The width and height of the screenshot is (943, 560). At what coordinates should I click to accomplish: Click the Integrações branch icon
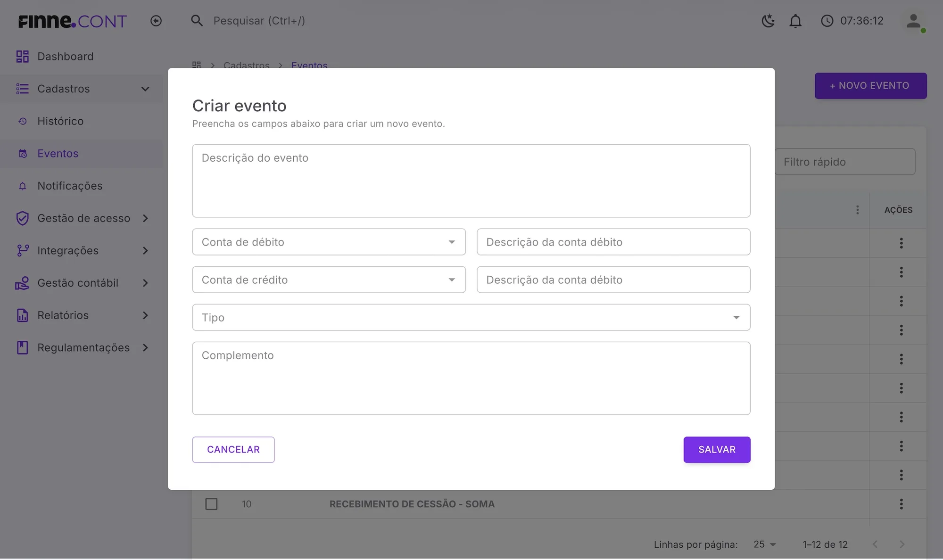tap(22, 250)
